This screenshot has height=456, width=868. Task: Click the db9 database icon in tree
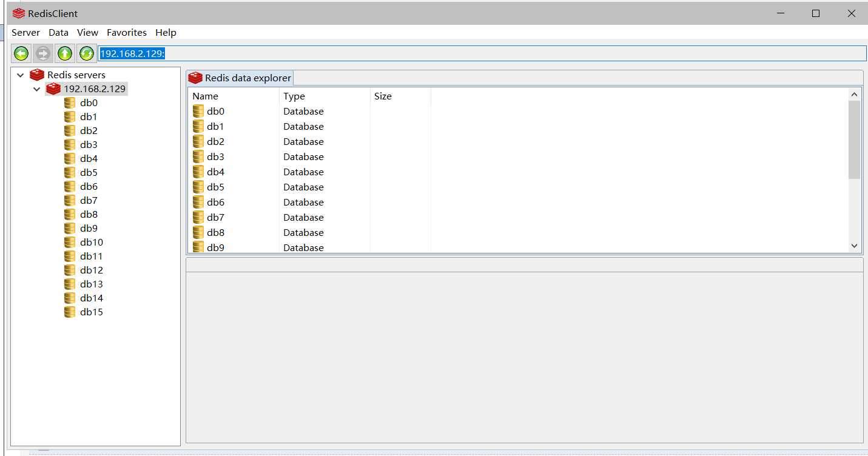70,228
